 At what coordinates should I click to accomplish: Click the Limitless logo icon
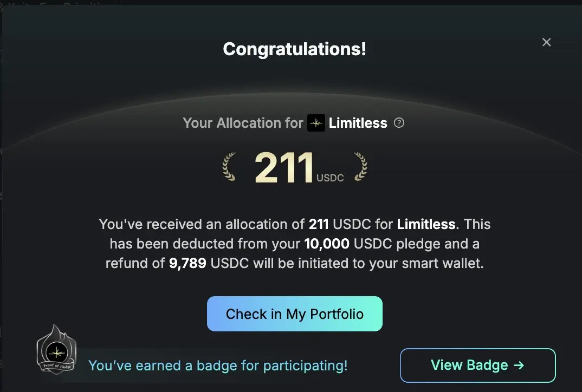(316, 123)
